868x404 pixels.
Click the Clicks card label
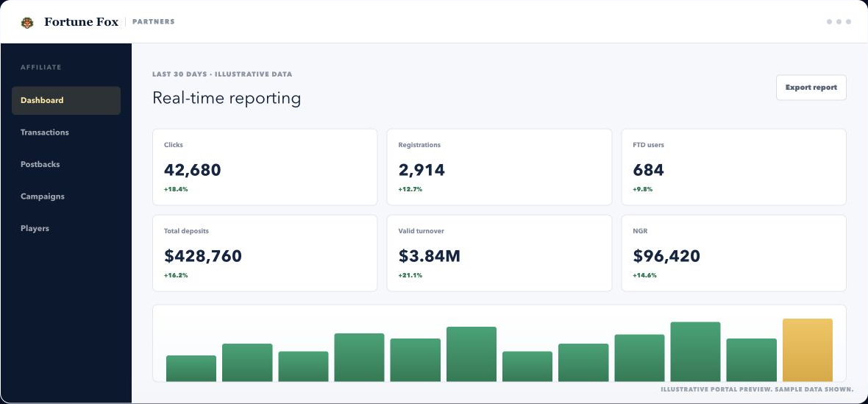click(x=174, y=145)
